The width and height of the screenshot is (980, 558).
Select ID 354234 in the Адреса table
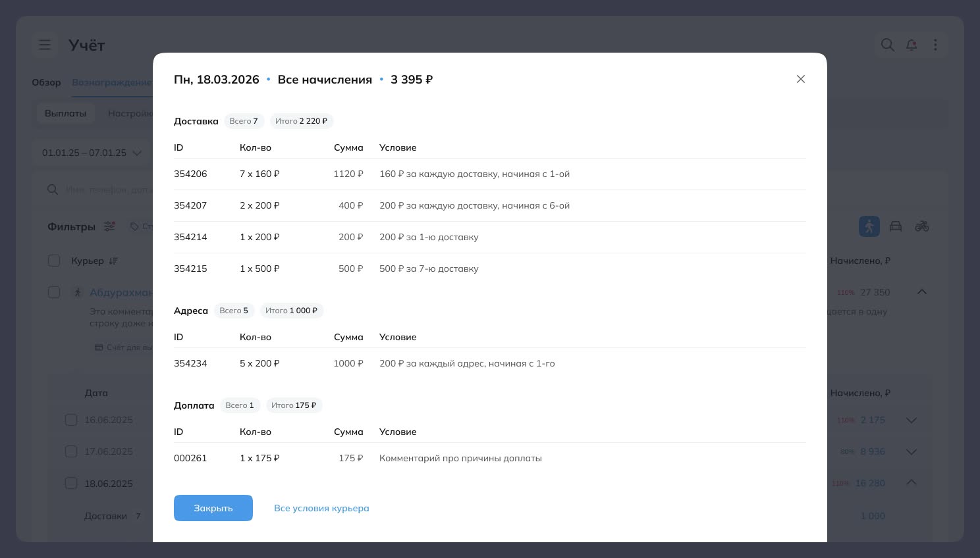(190, 363)
